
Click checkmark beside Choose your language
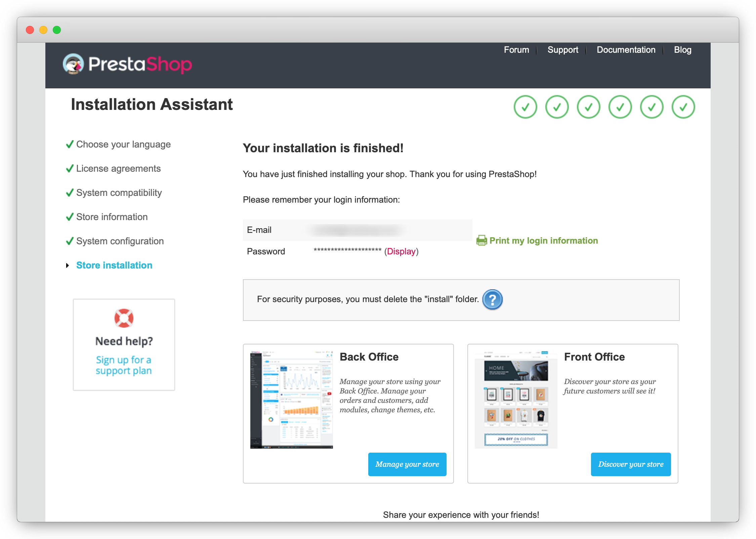tap(70, 144)
